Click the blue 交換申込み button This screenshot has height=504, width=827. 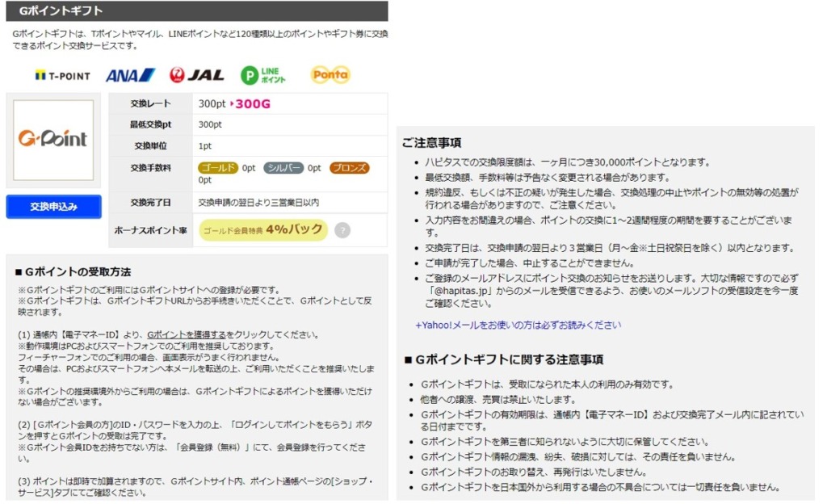(54, 207)
